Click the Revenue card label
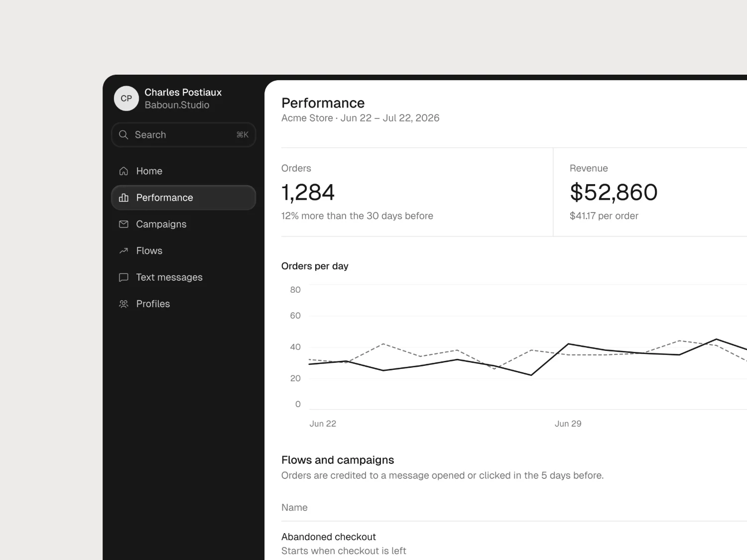Screen dimensions: 747x560 [x=589, y=168]
